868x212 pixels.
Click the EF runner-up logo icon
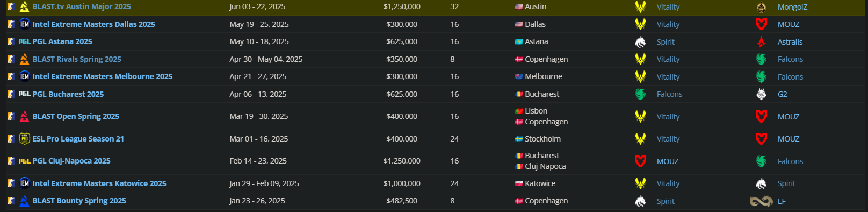pyautogui.click(x=761, y=201)
